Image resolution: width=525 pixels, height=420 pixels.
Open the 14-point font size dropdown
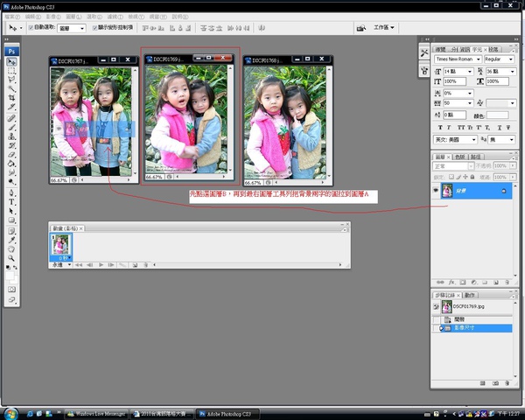point(458,72)
